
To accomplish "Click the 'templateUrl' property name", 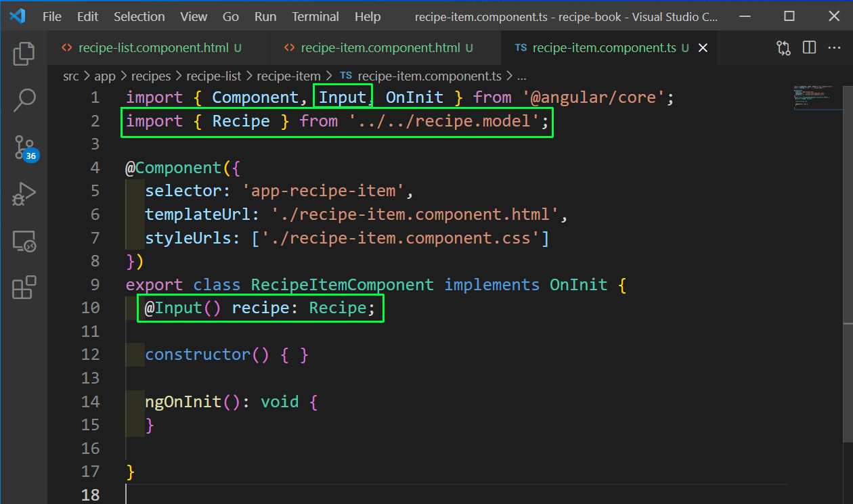I will 198,214.
